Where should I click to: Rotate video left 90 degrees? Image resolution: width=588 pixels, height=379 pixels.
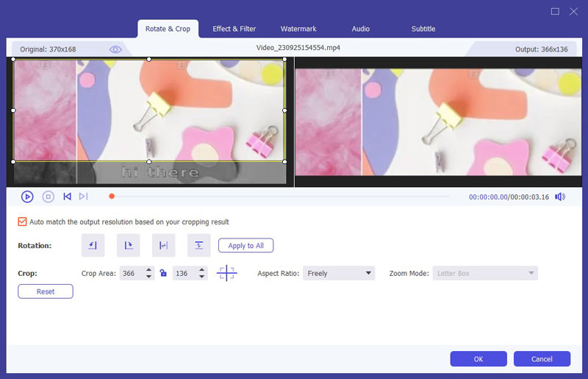click(93, 245)
